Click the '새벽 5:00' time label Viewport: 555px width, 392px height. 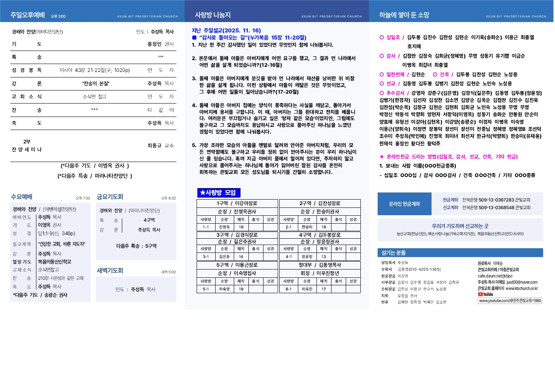[x=169, y=272]
